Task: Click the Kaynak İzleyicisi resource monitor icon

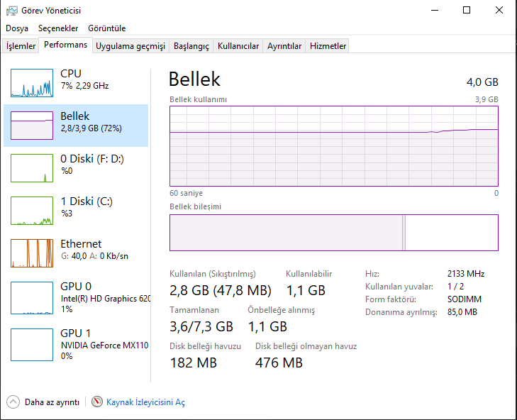Action: pyautogui.click(x=97, y=402)
